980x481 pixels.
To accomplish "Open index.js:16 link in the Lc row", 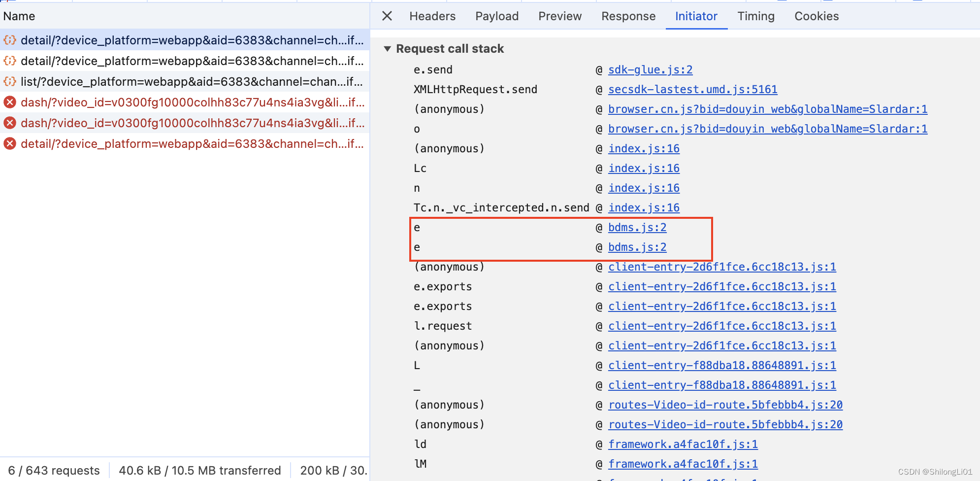I will coord(644,169).
